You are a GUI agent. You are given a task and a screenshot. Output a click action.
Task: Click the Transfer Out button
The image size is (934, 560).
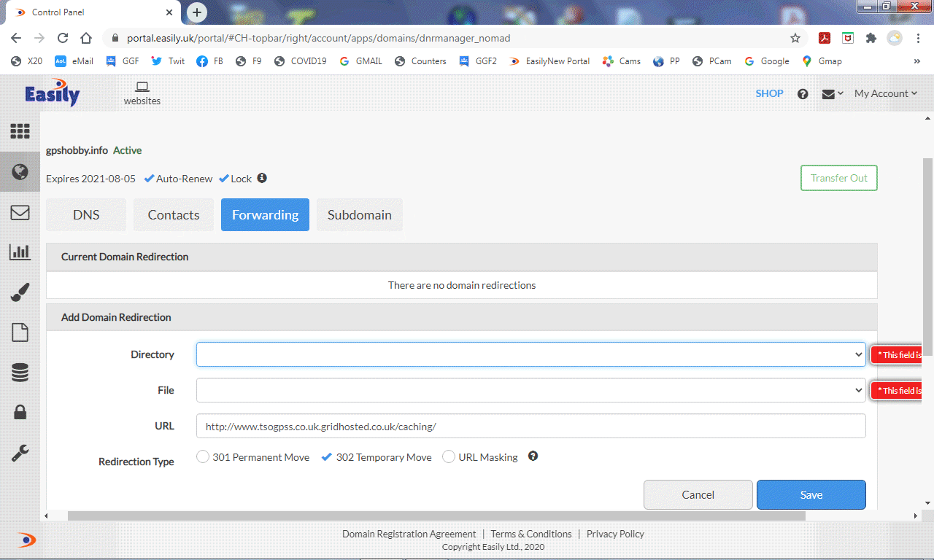pos(839,178)
